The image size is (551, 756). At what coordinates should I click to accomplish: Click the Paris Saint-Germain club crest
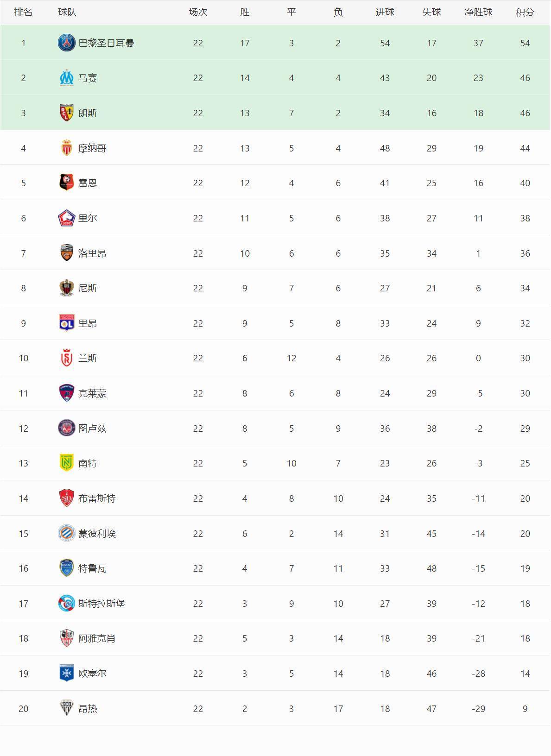coord(67,43)
